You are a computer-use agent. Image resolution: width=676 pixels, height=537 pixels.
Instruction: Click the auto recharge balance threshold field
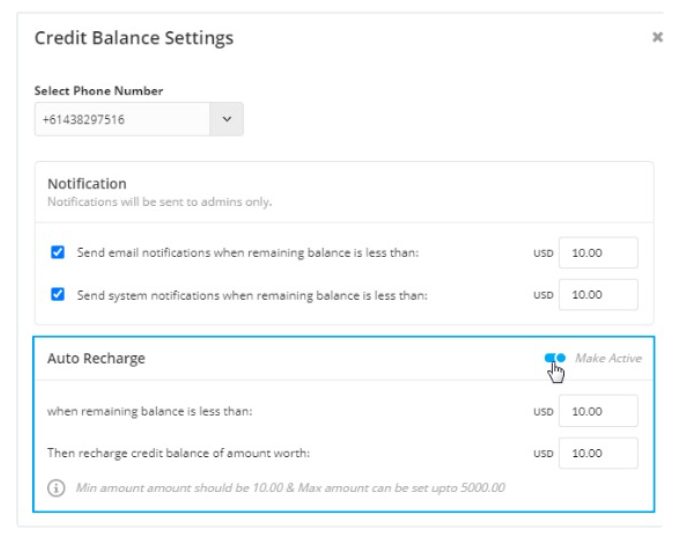click(x=598, y=411)
